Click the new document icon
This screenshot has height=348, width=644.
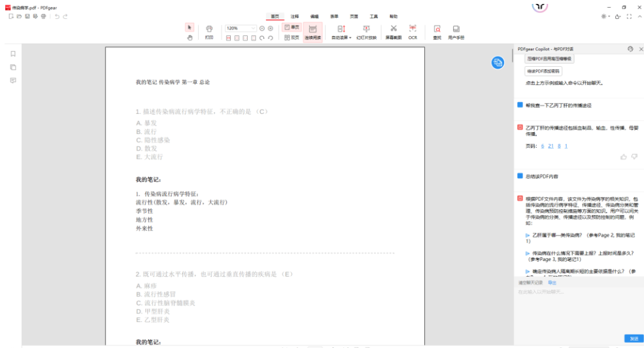pos(11,16)
